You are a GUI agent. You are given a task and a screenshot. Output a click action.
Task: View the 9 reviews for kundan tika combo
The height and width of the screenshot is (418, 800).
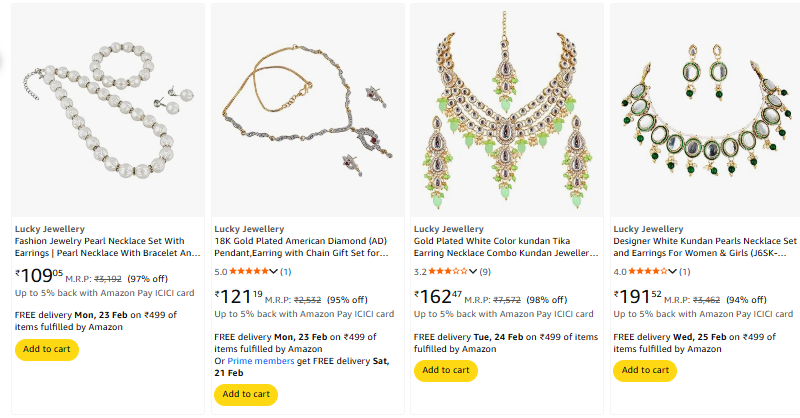pyautogui.click(x=485, y=271)
